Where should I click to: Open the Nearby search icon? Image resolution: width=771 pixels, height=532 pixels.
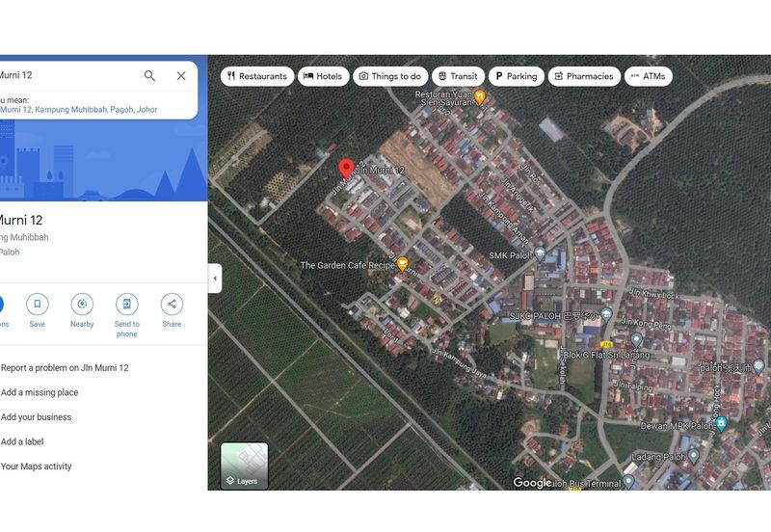pyautogui.click(x=82, y=305)
